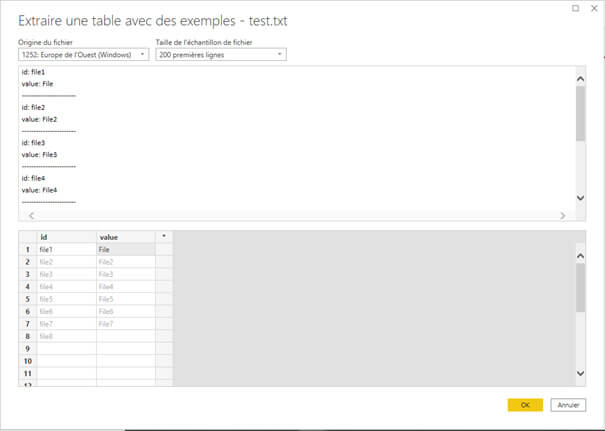The height and width of the screenshot is (431, 605).
Task: Click the down arrow of the table scrollbar
Action: pyautogui.click(x=580, y=373)
